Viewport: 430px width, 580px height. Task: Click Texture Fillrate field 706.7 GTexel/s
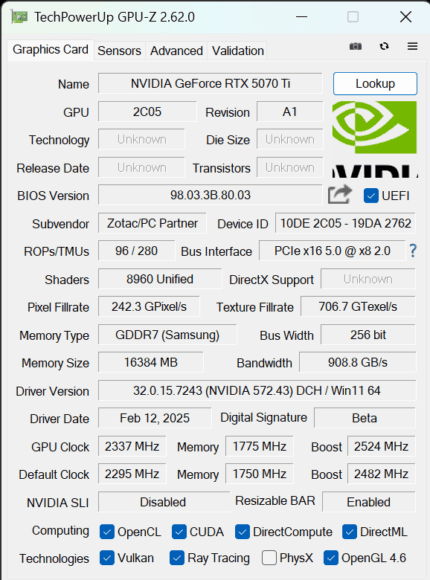(x=358, y=307)
